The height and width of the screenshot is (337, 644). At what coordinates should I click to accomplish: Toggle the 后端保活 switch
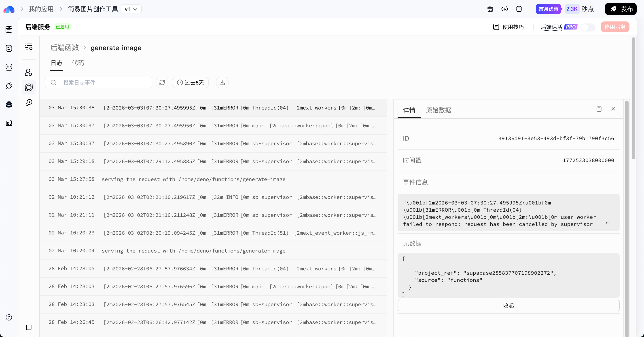tap(587, 27)
